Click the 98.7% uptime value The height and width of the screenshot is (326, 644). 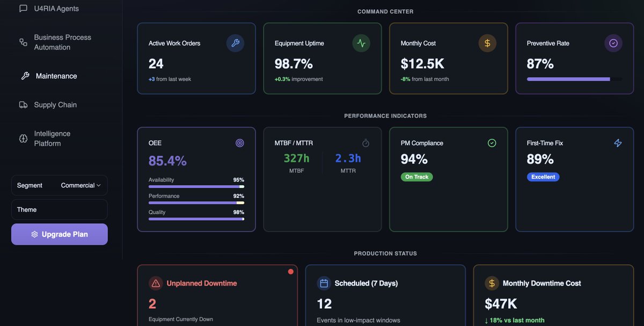click(x=294, y=64)
